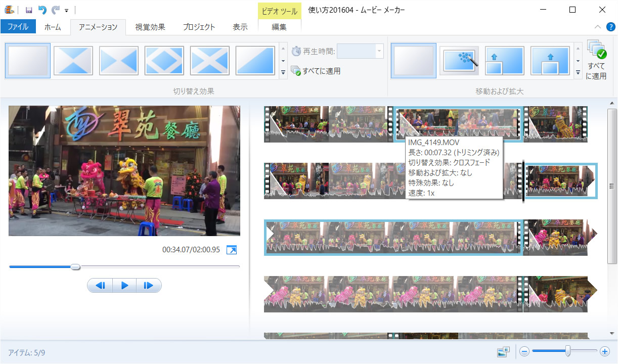Click the zoom slider in status bar

(x=568, y=351)
